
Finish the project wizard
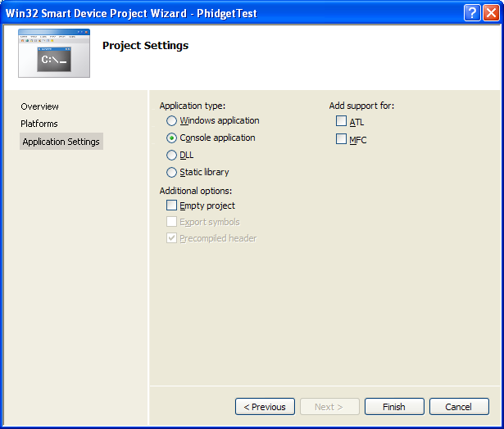point(394,407)
